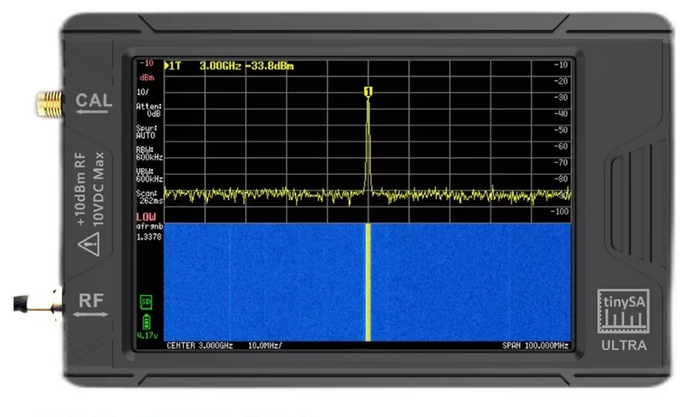Tap the dBm unit label

pos(147,77)
